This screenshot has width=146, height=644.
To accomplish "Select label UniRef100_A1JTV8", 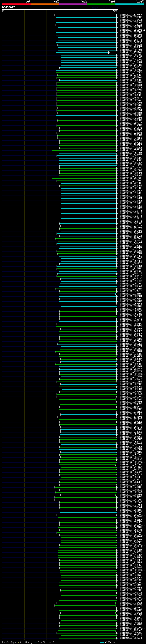I will tap(131, 498).
